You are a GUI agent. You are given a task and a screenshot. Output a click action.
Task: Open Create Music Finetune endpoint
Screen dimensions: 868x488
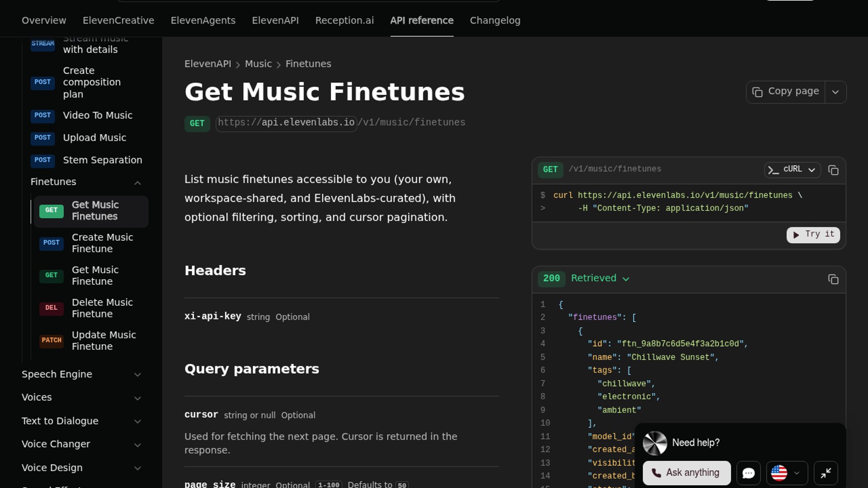click(x=91, y=243)
